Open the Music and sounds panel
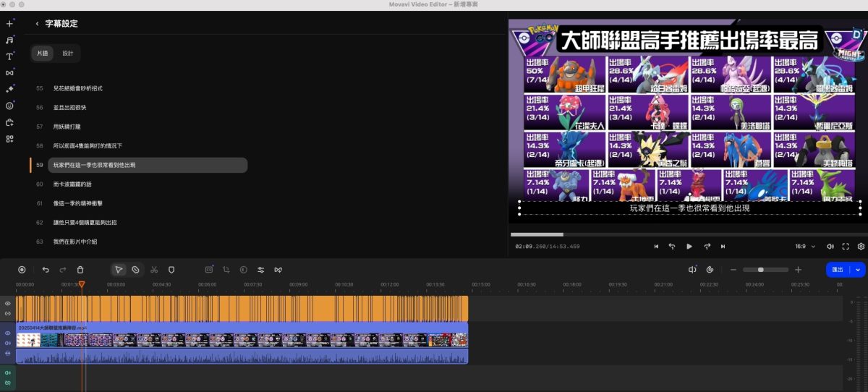The width and height of the screenshot is (868, 392). click(x=9, y=40)
